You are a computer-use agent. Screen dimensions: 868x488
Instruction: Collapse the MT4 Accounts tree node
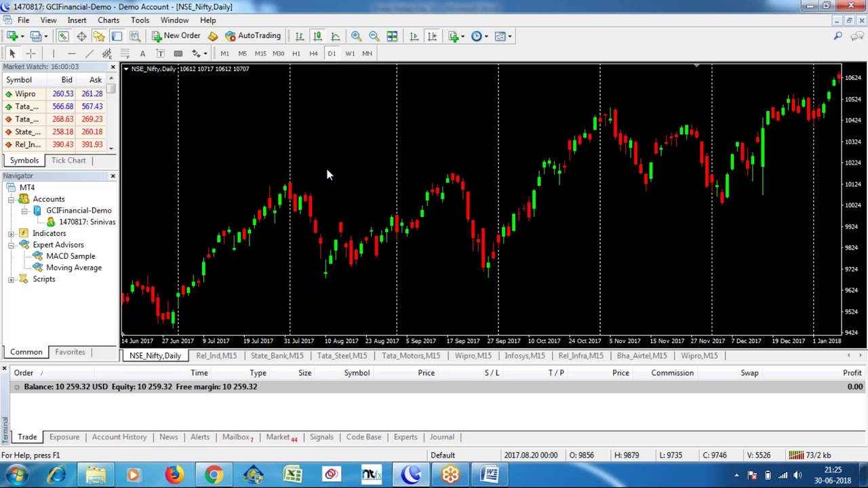[11, 199]
